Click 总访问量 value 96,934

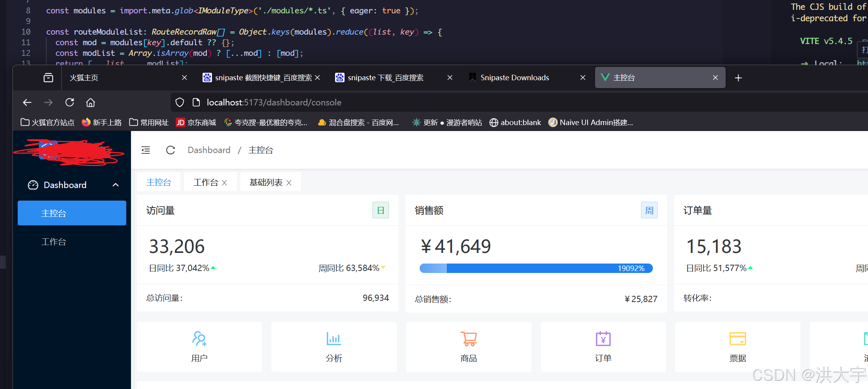pos(376,298)
